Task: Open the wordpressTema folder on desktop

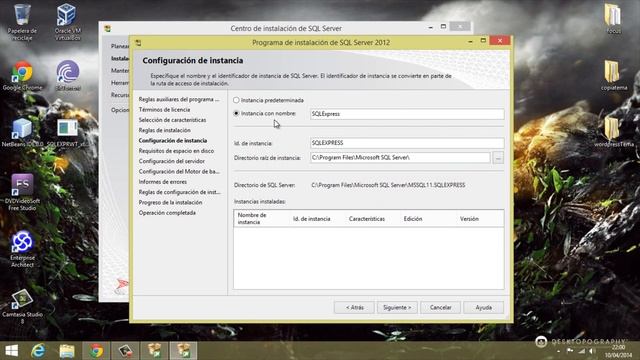Action: (613, 133)
